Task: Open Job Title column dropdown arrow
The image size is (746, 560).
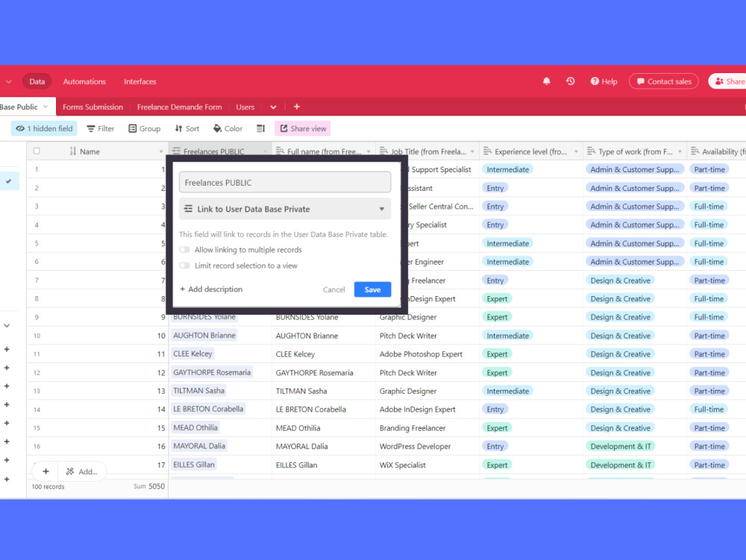Action: click(x=472, y=151)
